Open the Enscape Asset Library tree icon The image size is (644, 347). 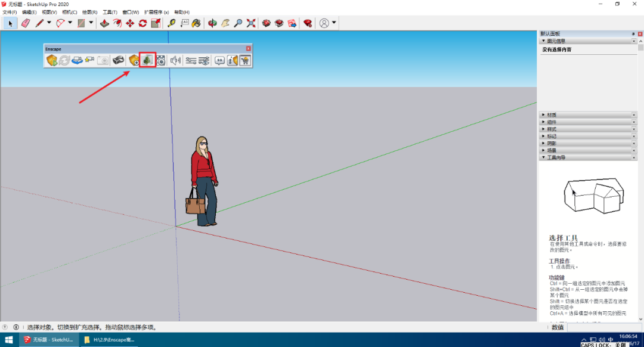click(x=147, y=60)
